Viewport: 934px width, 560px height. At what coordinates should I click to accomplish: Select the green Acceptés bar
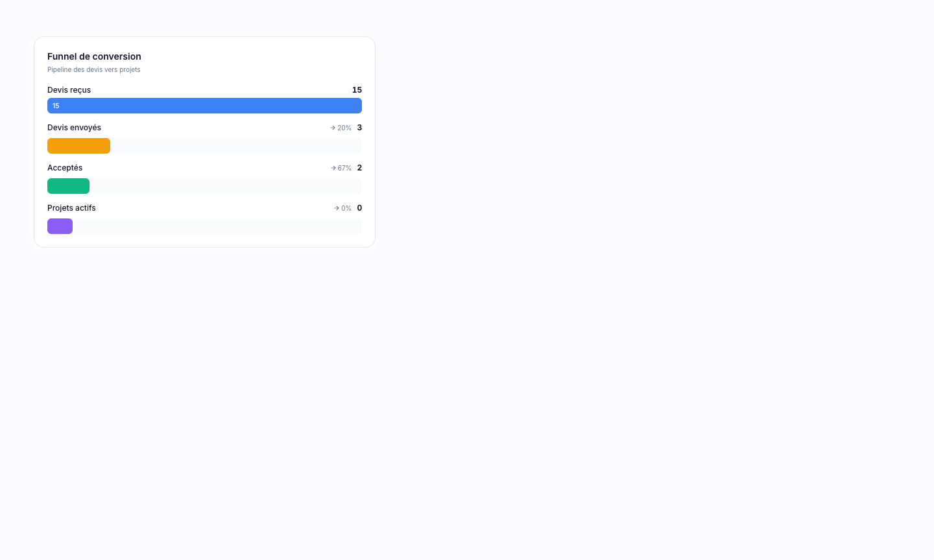68,186
